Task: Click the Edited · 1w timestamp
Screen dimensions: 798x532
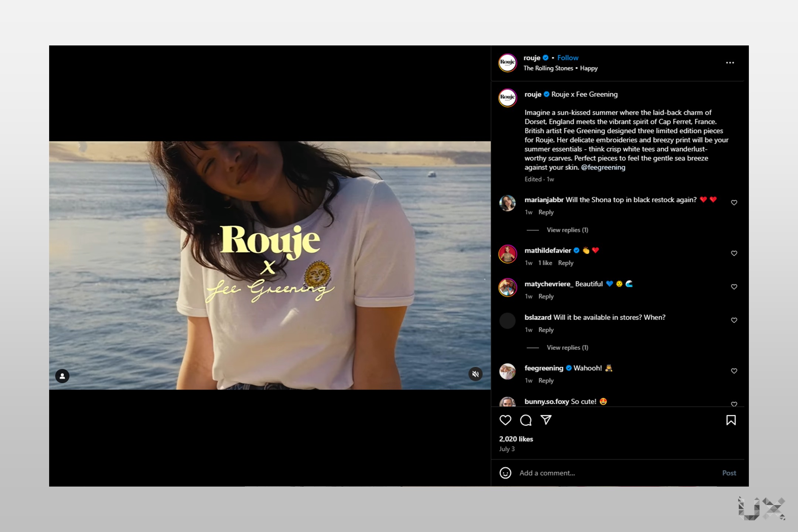Action: coord(539,179)
